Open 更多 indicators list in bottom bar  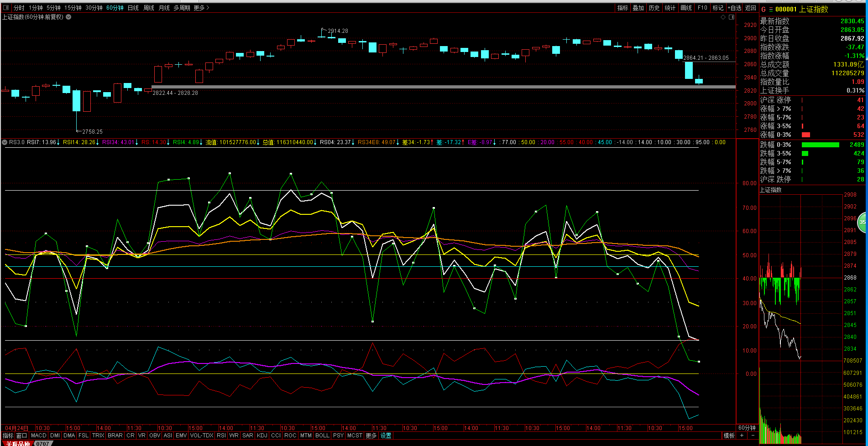tap(371, 436)
